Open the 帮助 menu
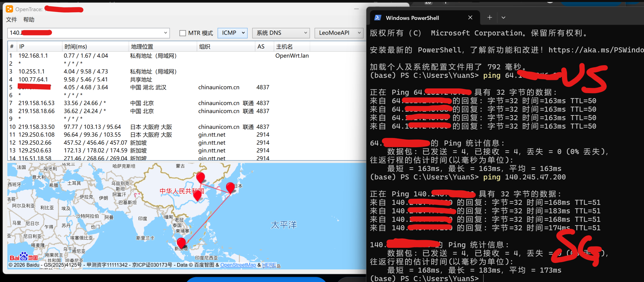 coord(29,20)
